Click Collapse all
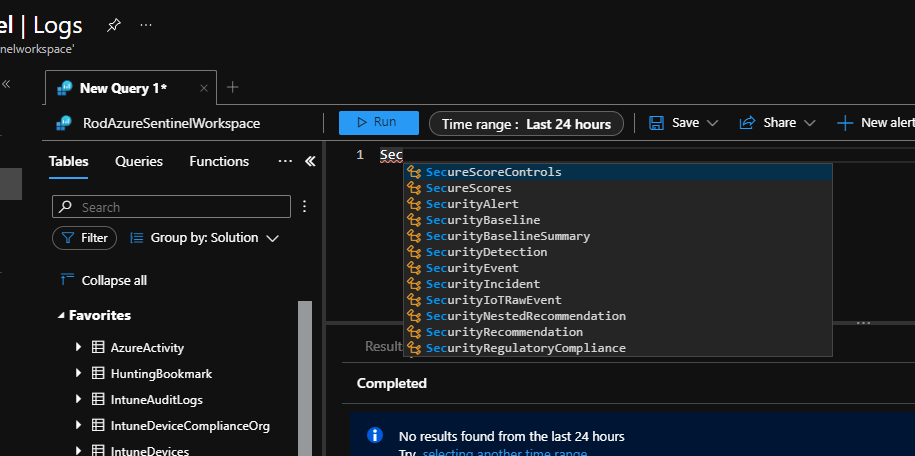Image resolution: width=915 pixels, height=456 pixels. tap(103, 280)
